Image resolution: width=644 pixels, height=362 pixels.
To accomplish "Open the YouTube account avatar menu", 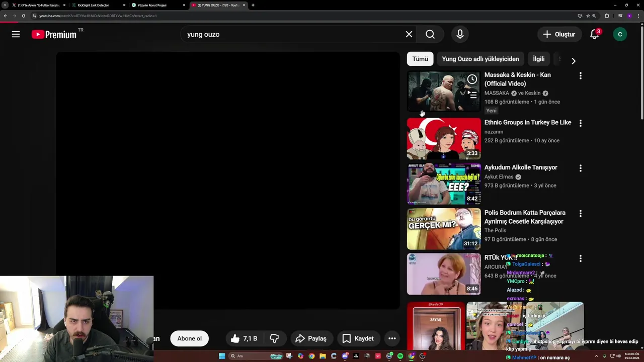I will coord(620,34).
